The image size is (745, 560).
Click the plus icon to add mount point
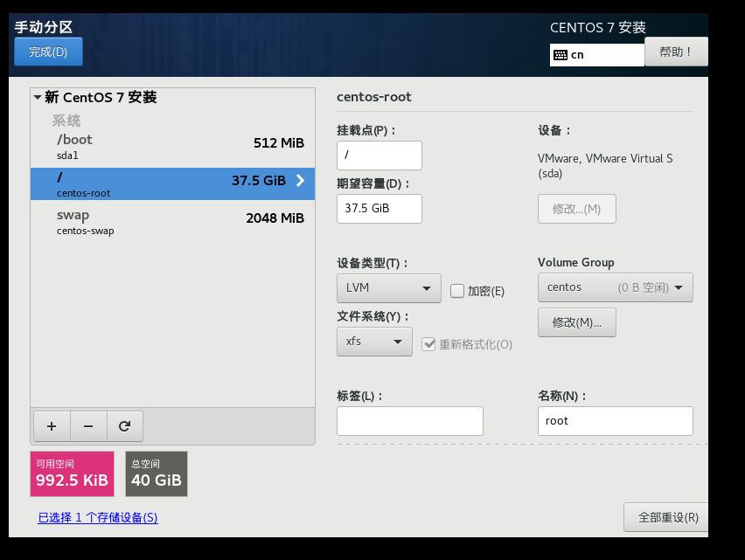coord(52,426)
